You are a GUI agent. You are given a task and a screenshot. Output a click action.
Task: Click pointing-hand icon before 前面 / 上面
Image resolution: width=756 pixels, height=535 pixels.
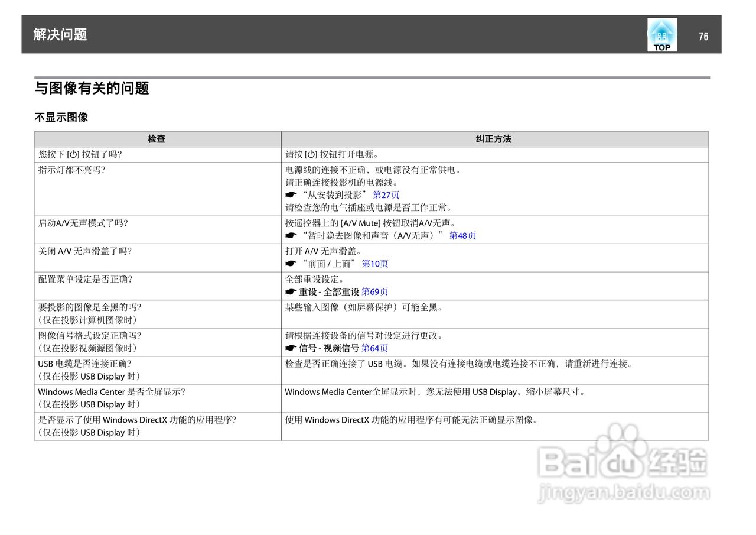pos(291,264)
